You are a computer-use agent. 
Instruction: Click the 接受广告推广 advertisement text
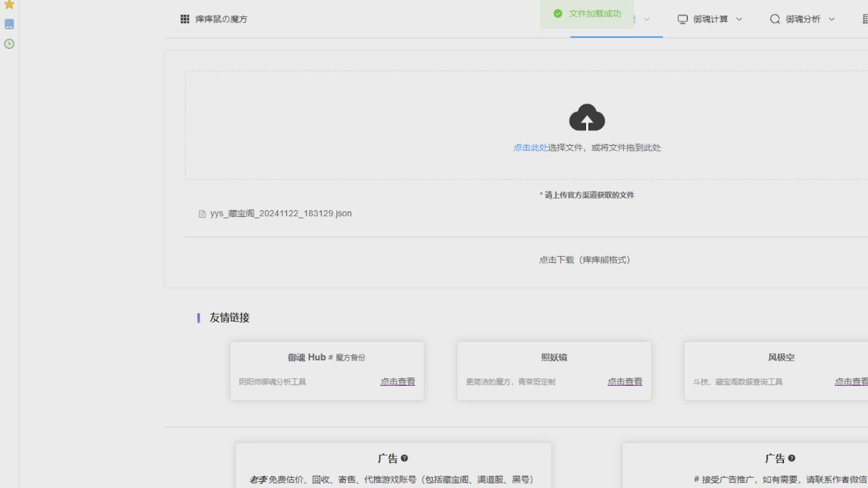(781, 480)
